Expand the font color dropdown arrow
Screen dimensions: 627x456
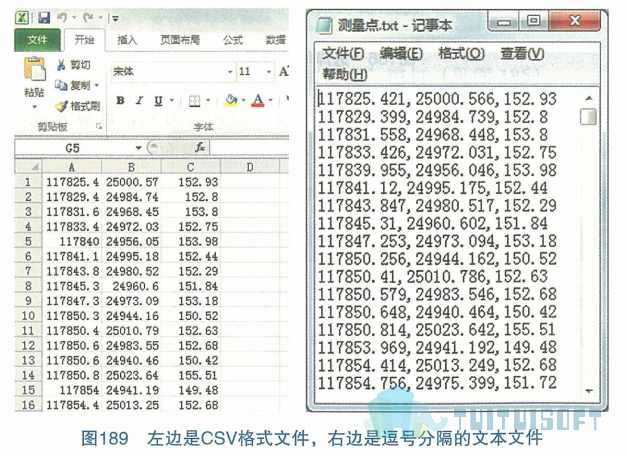point(271,100)
